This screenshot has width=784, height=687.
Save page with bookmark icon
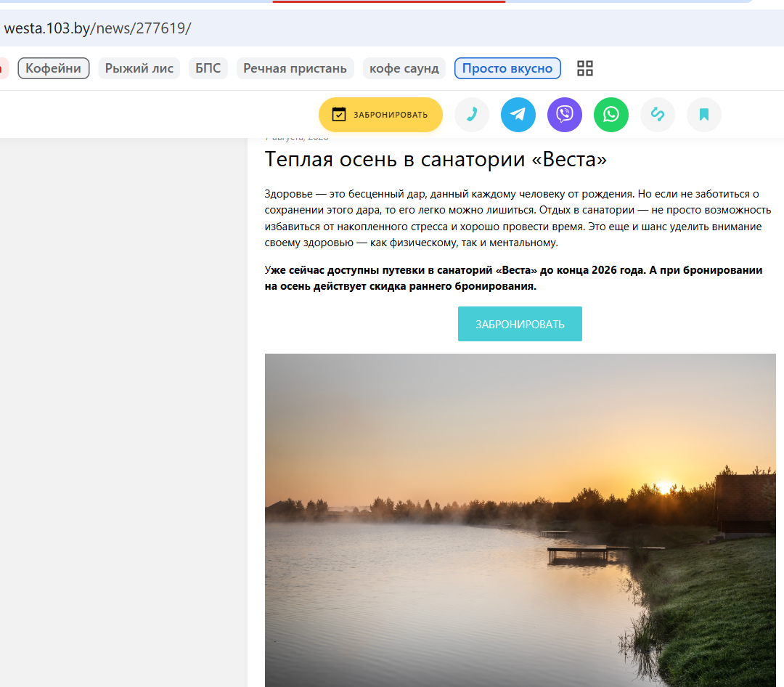pyautogui.click(x=704, y=115)
